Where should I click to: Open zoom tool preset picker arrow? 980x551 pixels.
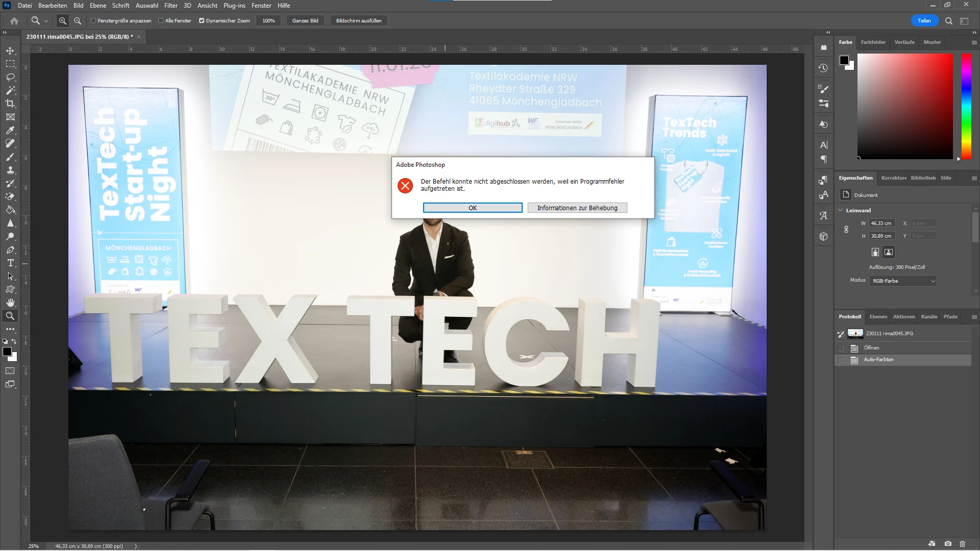click(x=46, y=21)
